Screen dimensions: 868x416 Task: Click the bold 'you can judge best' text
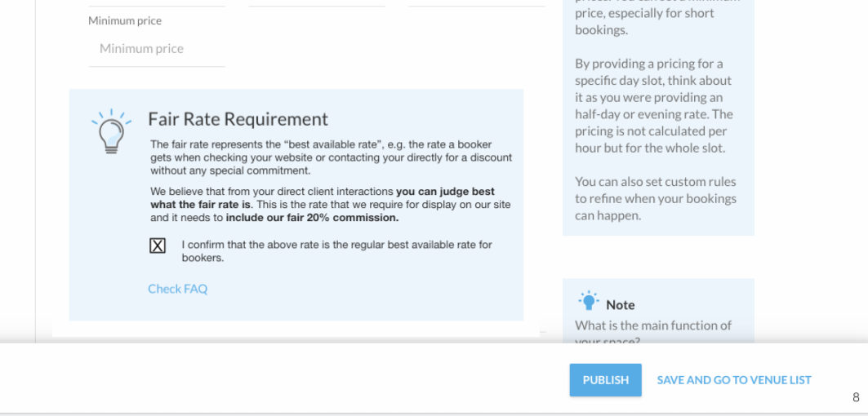click(445, 192)
